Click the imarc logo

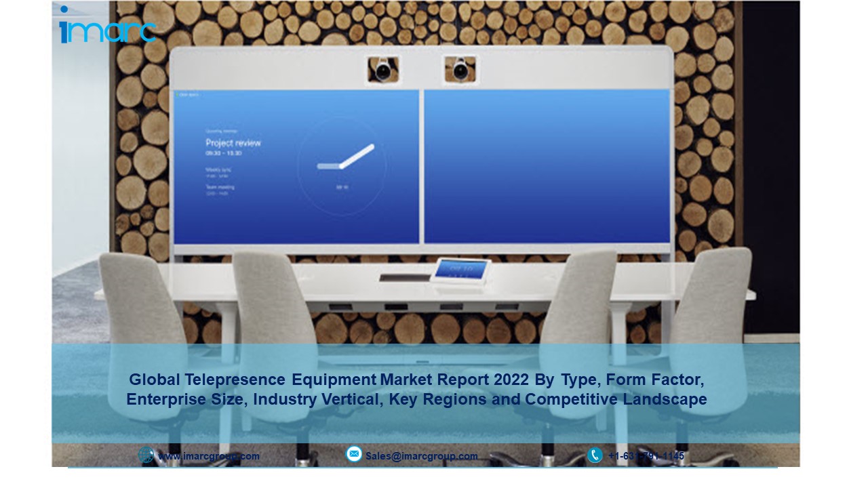point(107,25)
